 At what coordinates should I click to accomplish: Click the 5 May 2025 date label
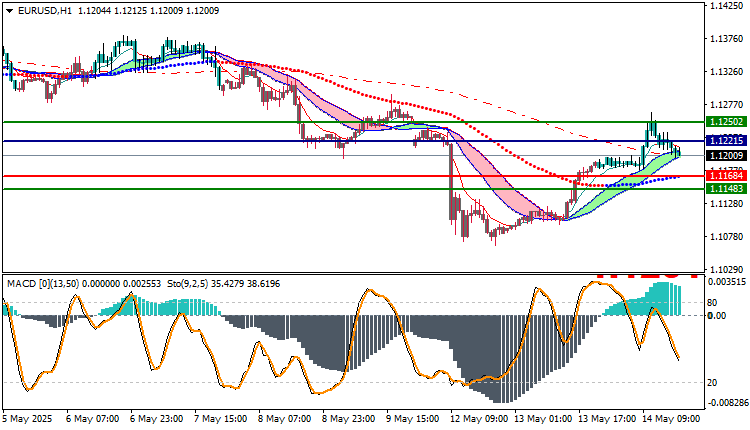click(27, 419)
